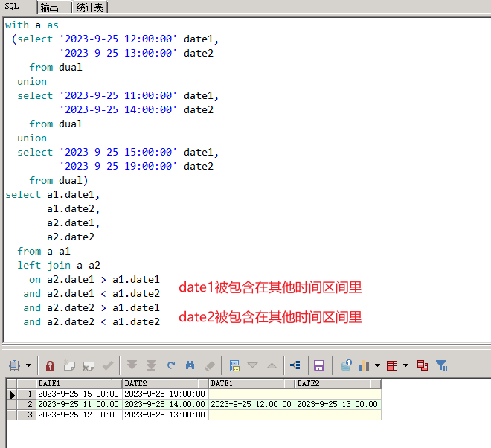The image size is (491, 448).
Task: Toggle the red lock edit-data icon
Action: tap(50, 365)
